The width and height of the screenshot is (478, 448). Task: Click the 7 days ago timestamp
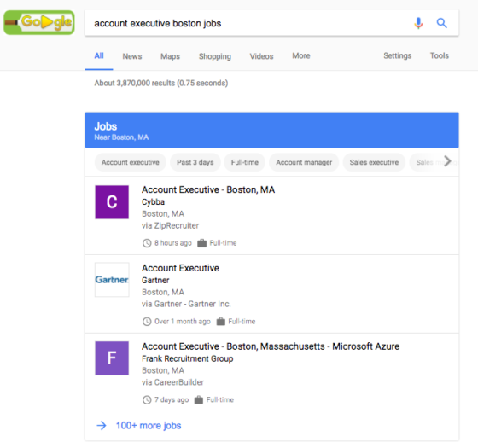172,400
